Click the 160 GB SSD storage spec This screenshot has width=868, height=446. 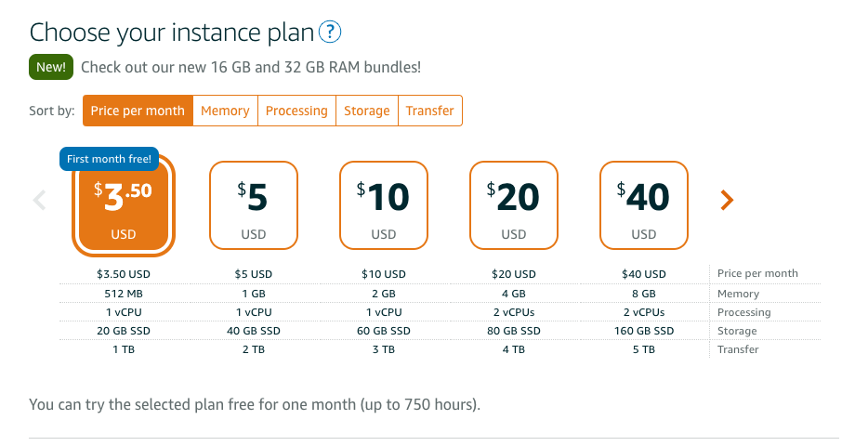pyautogui.click(x=644, y=331)
